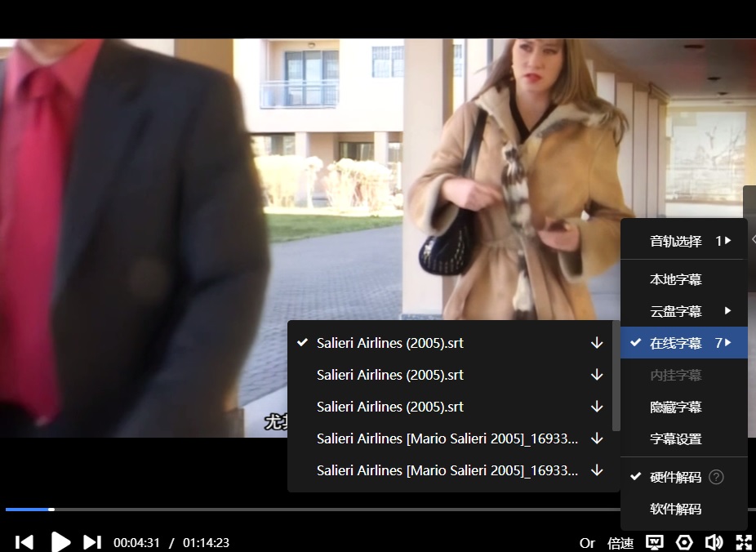
Task: Enter fullscreen mode
Action: 744,542
